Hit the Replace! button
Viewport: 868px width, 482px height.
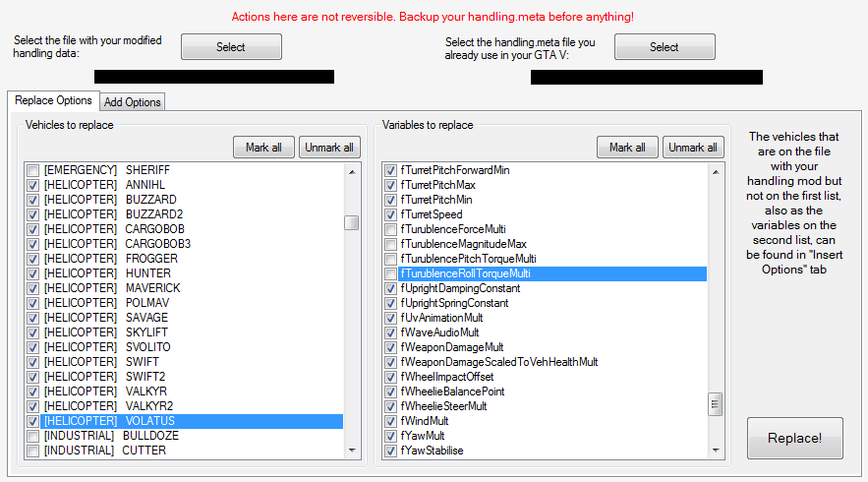(794, 438)
